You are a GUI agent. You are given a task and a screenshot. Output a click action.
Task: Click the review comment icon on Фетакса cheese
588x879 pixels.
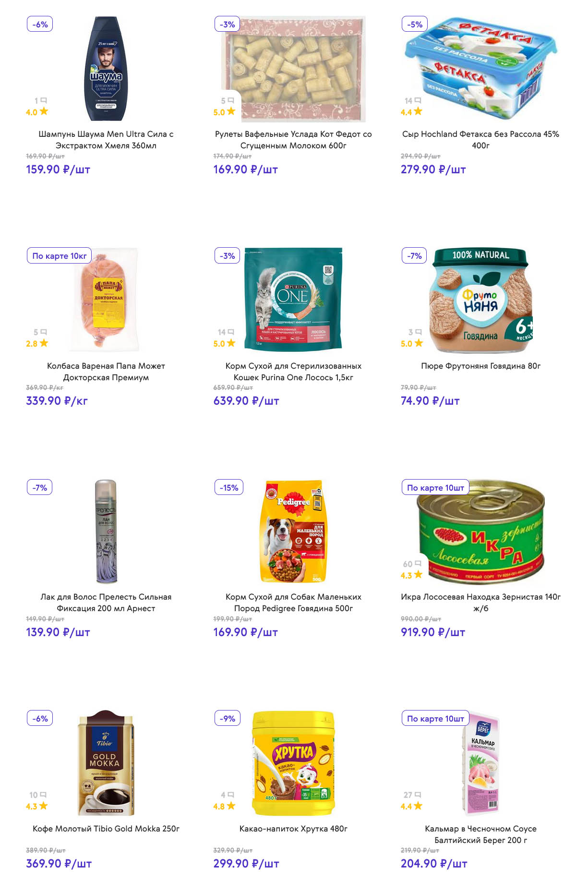(418, 100)
